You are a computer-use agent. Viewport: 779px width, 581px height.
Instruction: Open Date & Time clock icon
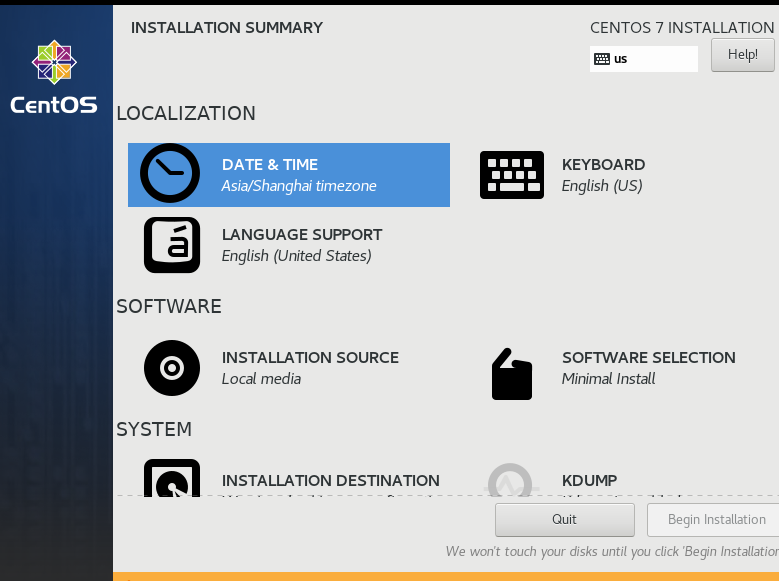170,173
